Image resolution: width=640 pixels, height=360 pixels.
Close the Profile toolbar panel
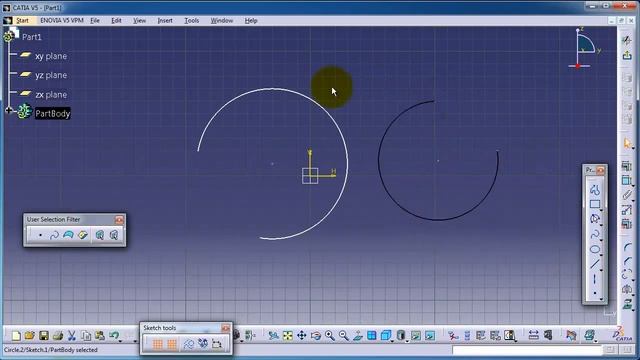pyautogui.click(x=600, y=170)
